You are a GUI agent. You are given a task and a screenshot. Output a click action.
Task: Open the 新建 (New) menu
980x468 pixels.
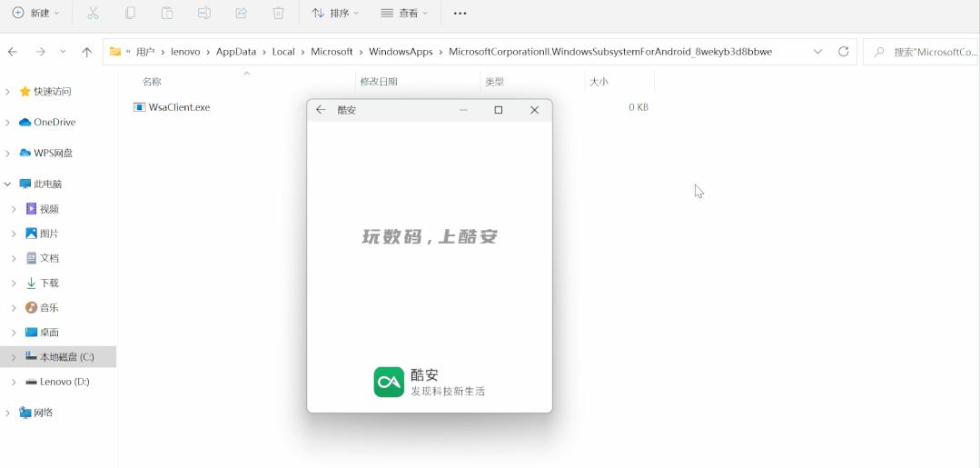(x=36, y=13)
